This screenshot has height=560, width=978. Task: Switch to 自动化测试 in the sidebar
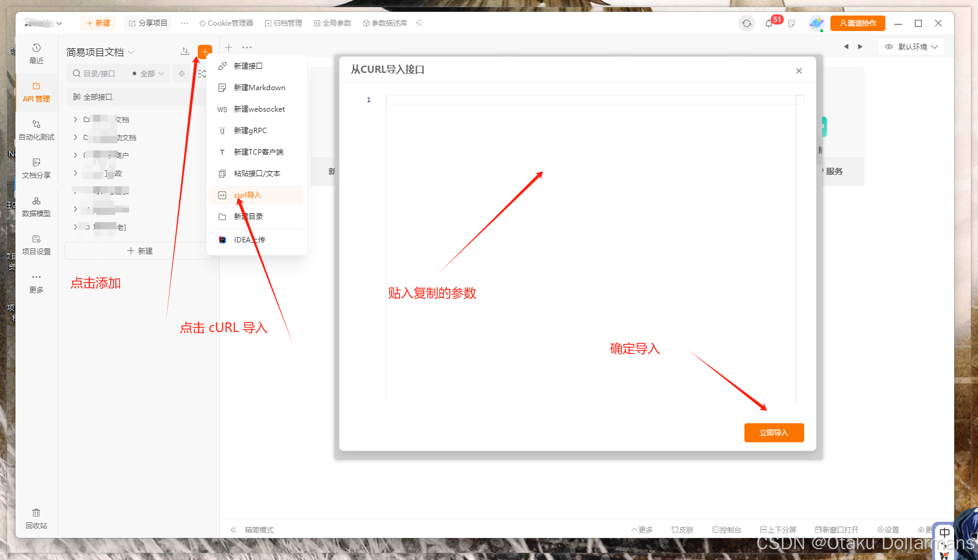pyautogui.click(x=36, y=130)
